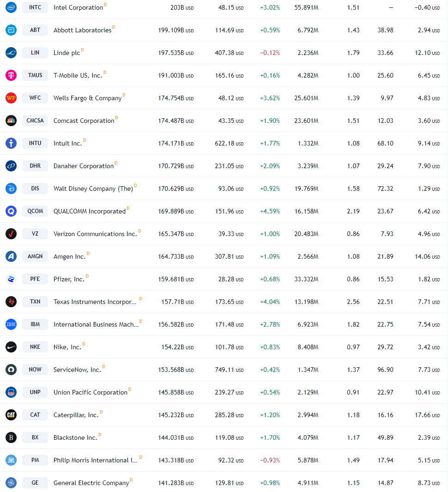Viewport: 448px width, 492px height.
Task: Select the CMCSA ticker badge
Action: coord(35,121)
